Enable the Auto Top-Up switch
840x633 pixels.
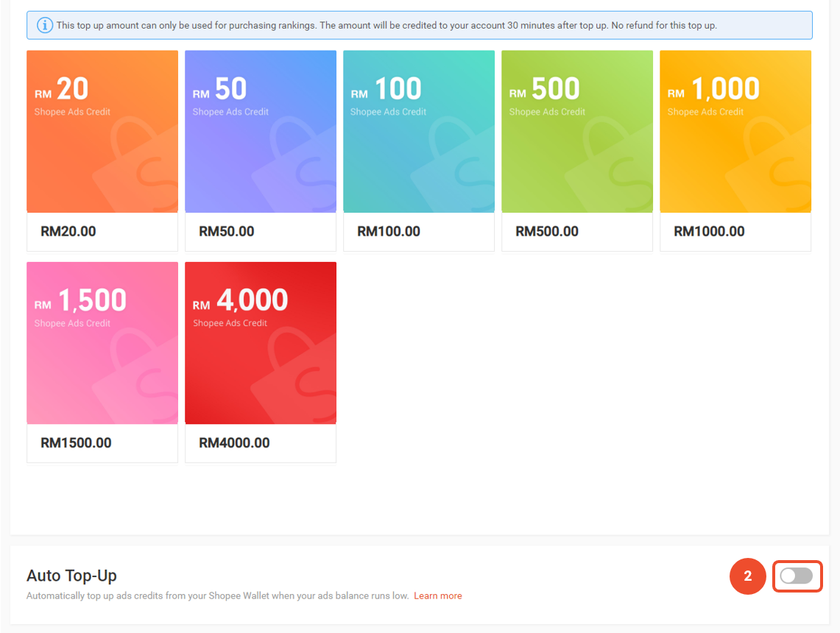pyautogui.click(x=797, y=576)
